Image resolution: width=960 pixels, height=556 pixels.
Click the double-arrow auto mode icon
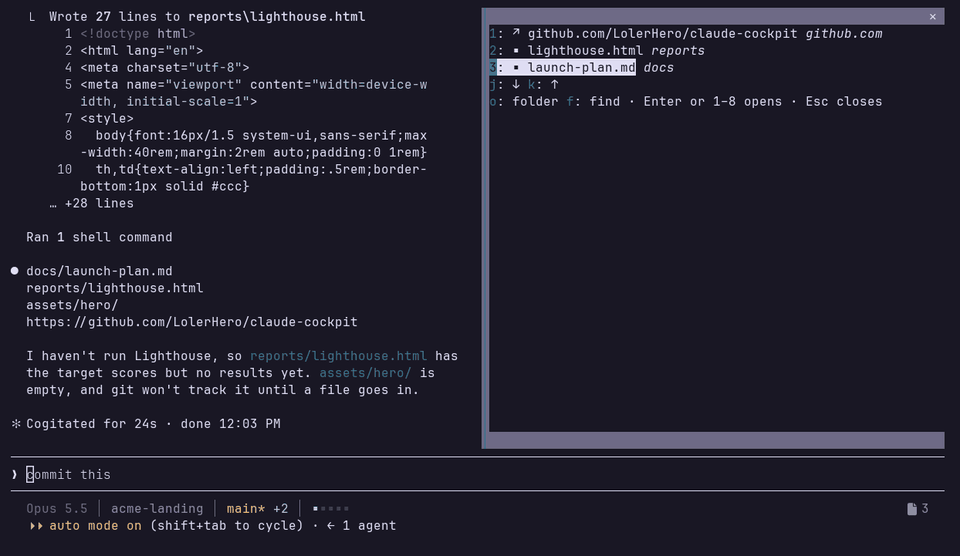pos(36,526)
